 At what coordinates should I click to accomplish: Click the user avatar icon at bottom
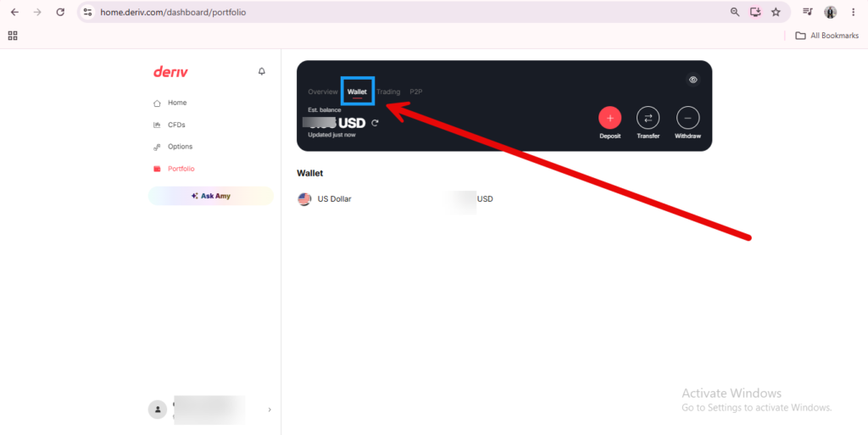tap(157, 410)
